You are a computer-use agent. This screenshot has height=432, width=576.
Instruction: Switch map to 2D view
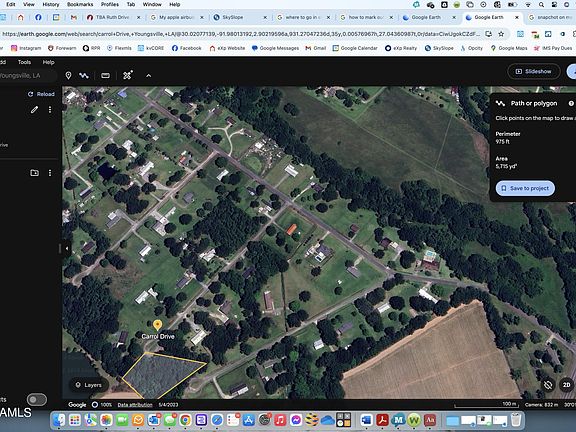[x=566, y=385]
